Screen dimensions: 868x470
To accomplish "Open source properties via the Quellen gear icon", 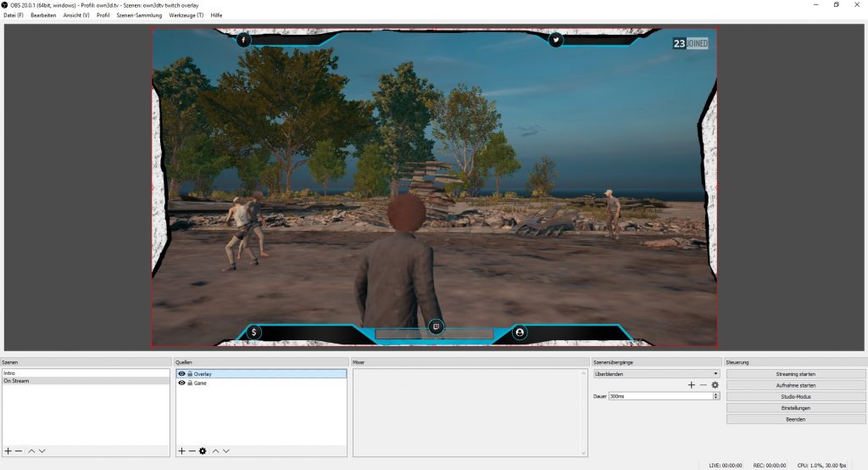I will (203, 450).
